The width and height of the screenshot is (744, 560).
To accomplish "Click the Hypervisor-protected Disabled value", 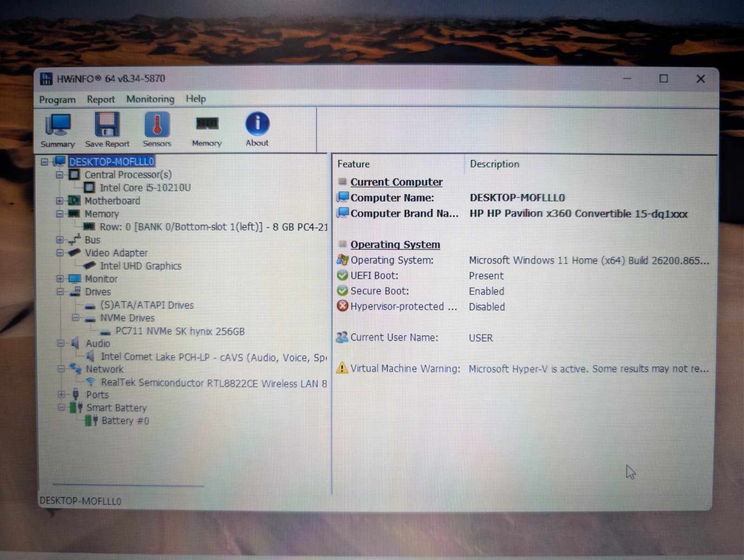I will 486,307.
